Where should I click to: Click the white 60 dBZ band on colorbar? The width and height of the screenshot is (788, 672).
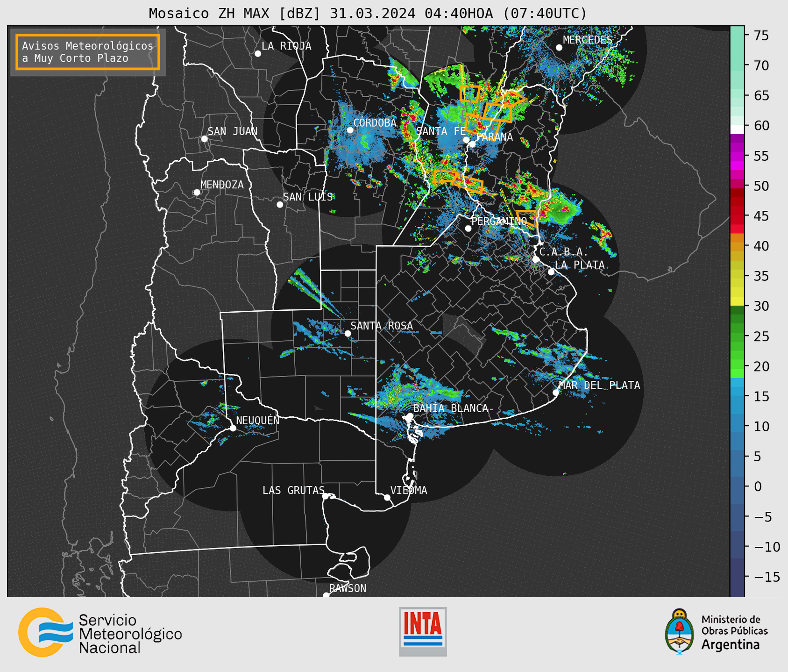(737, 129)
